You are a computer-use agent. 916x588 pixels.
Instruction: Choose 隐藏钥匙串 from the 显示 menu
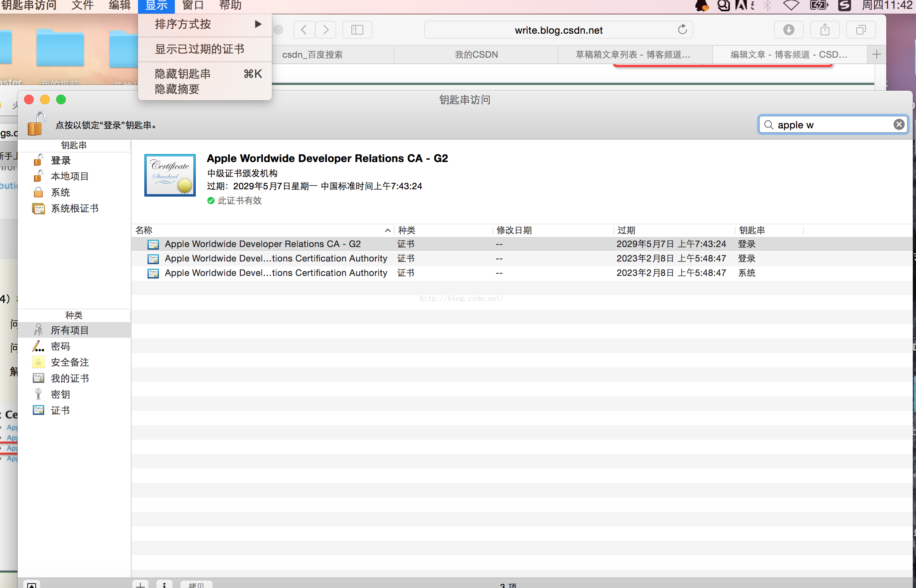[x=205, y=74]
